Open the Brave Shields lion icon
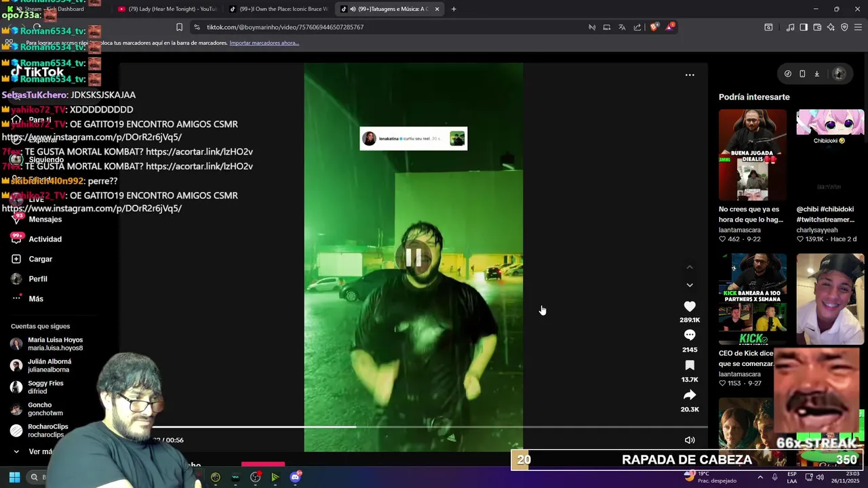Screen dimensions: 868x488 pyautogui.click(x=654, y=27)
